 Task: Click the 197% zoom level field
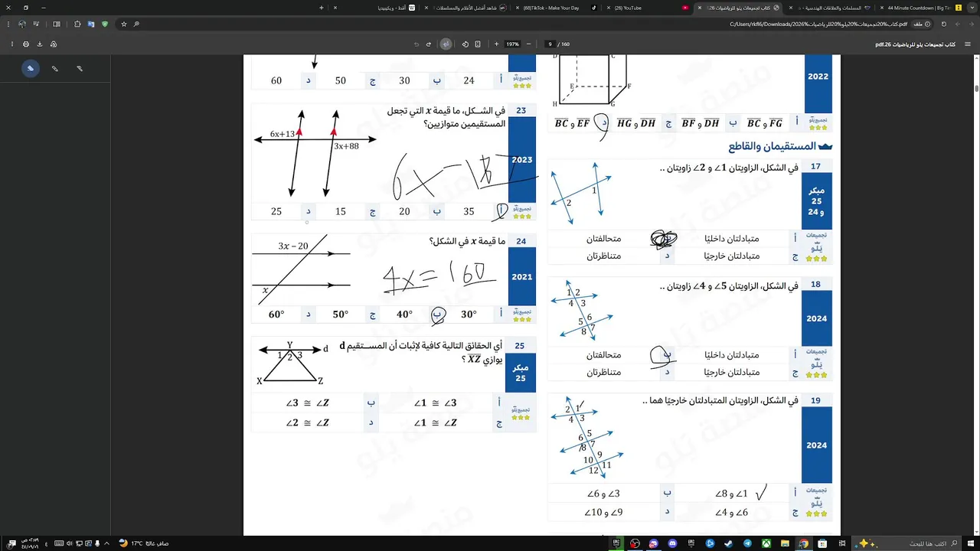pyautogui.click(x=512, y=44)
